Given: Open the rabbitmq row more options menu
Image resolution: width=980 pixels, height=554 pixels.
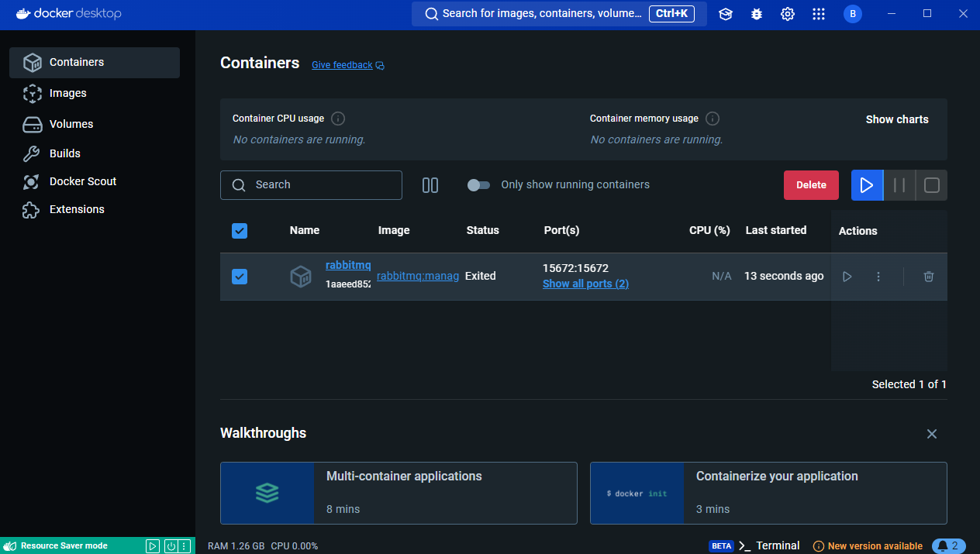Looking at the screenshot, I should 878,277.
